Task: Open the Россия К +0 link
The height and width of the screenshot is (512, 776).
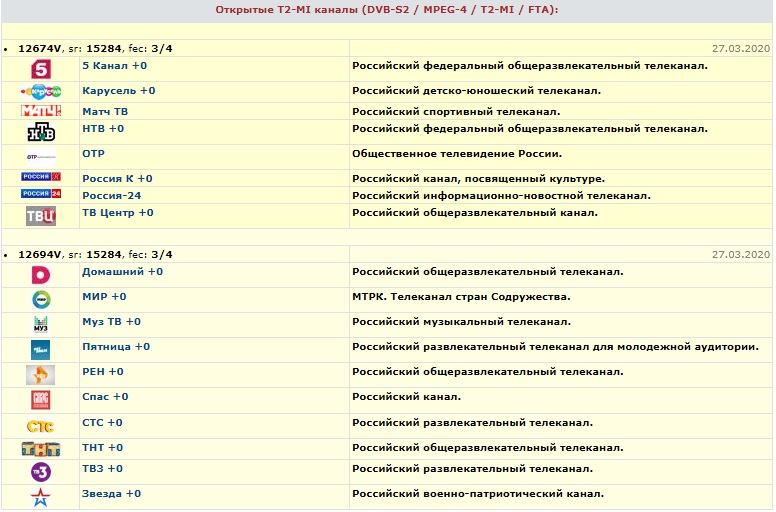Action: click(x=117, y=179)
